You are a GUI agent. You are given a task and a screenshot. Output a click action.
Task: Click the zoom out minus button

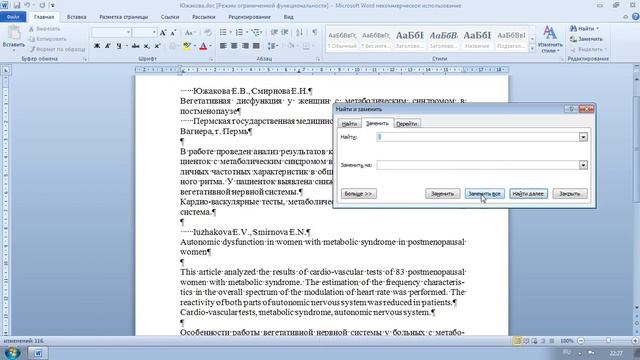coord(581,340)
